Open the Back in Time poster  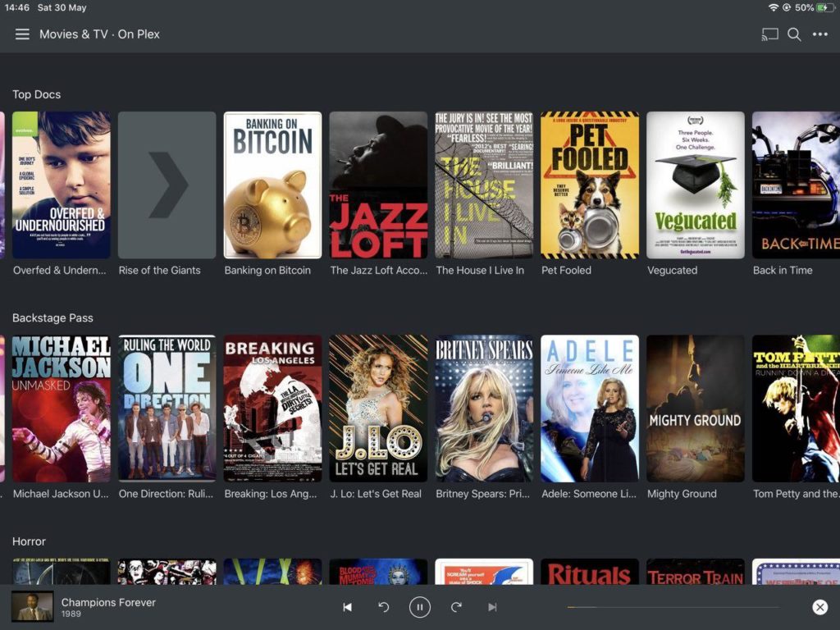[x=796, y=185]
